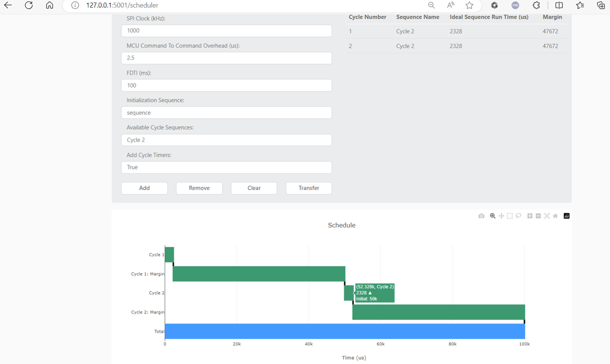The image size is (610, 364).
Task: Download the Schedule chart as a PNG image
Action: click(x=481, y=216)
